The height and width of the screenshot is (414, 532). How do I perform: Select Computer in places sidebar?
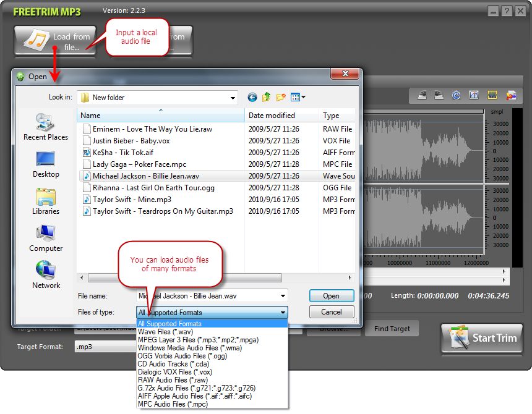click(46, 239)
